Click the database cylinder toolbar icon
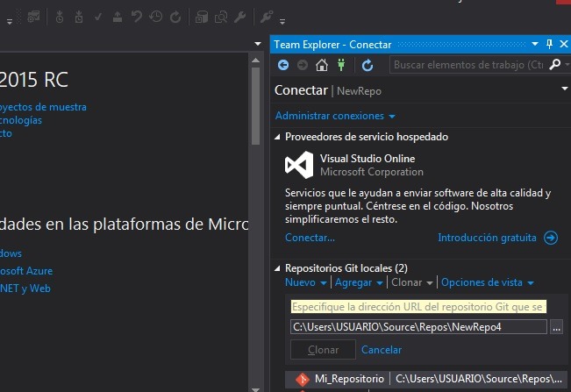 202,17
